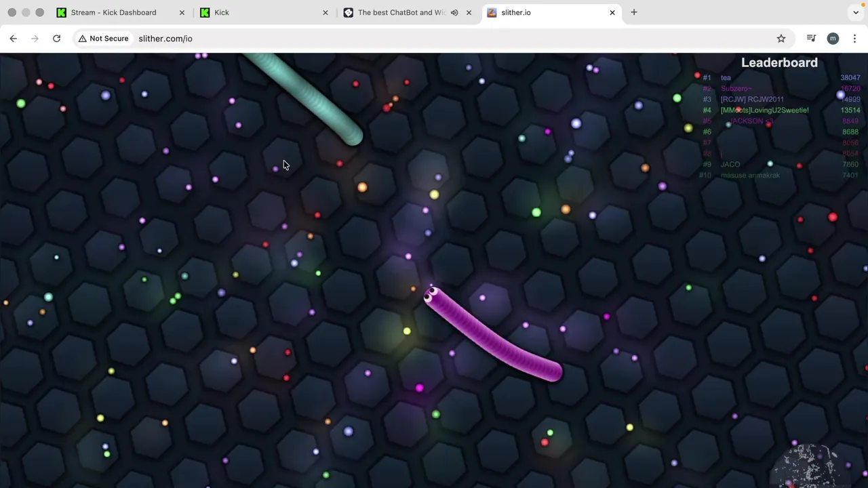Click leaderboard entry 'masuse anmakrak'
Screen dimensions: 868x488
pyautogui.click(x=750, y=176)
